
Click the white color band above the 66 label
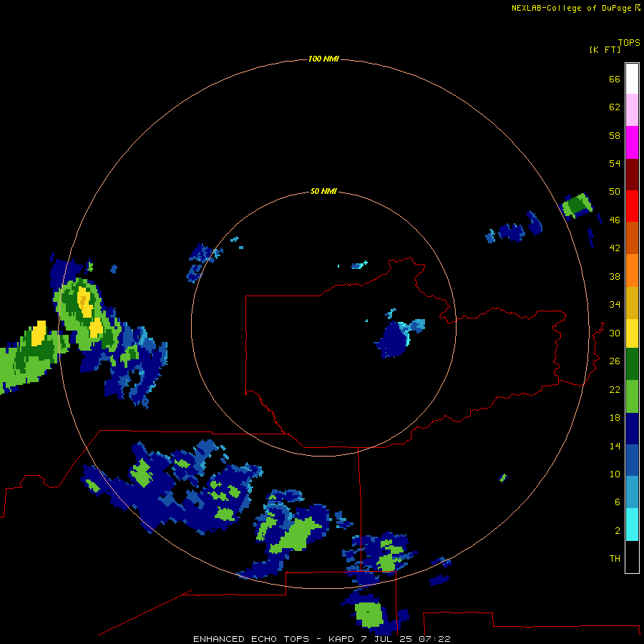[632, 79]
